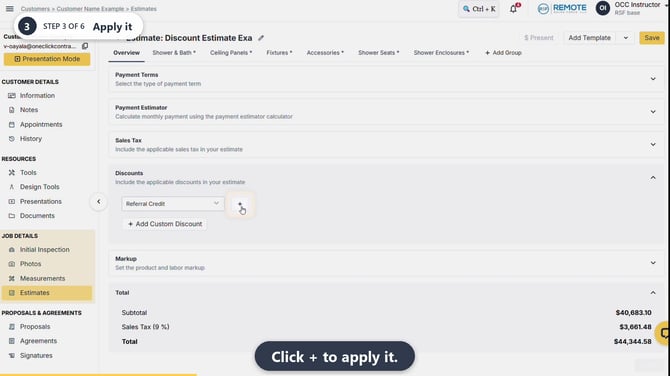Image resolution: width=670 pixels, height=376 pixels.
Task: Click the Photos camera icon
Action: (12, 264)
